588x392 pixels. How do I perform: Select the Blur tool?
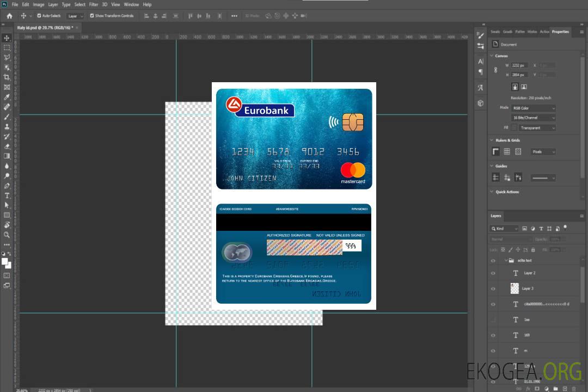[7, 166]
